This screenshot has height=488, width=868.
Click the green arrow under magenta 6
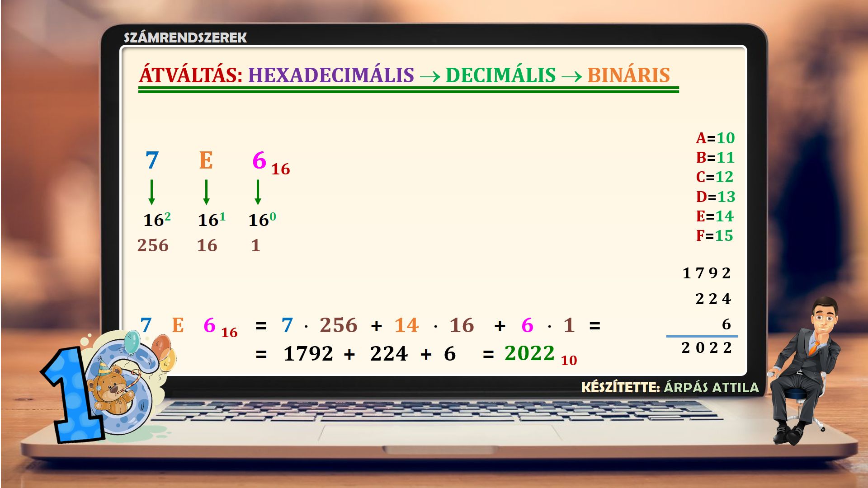pos(258,192)
